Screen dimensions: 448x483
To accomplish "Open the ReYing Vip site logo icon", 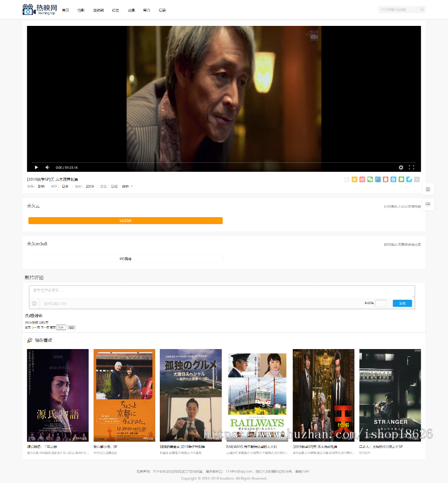I will [x=27, y=9].
